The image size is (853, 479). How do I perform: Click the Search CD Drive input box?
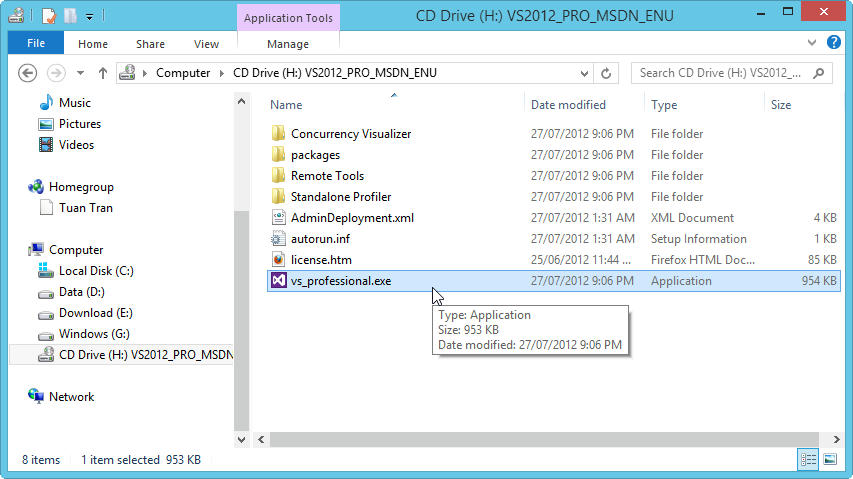(722, 73)
